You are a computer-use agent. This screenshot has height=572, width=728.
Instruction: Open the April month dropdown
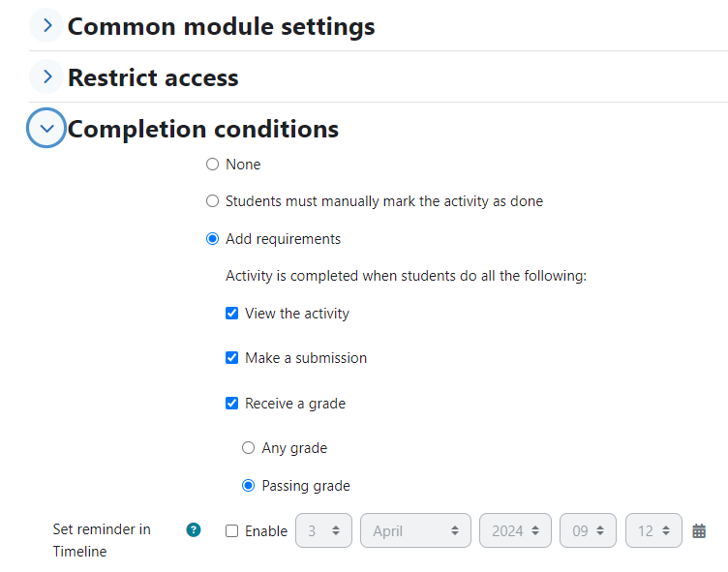(415, 530)
